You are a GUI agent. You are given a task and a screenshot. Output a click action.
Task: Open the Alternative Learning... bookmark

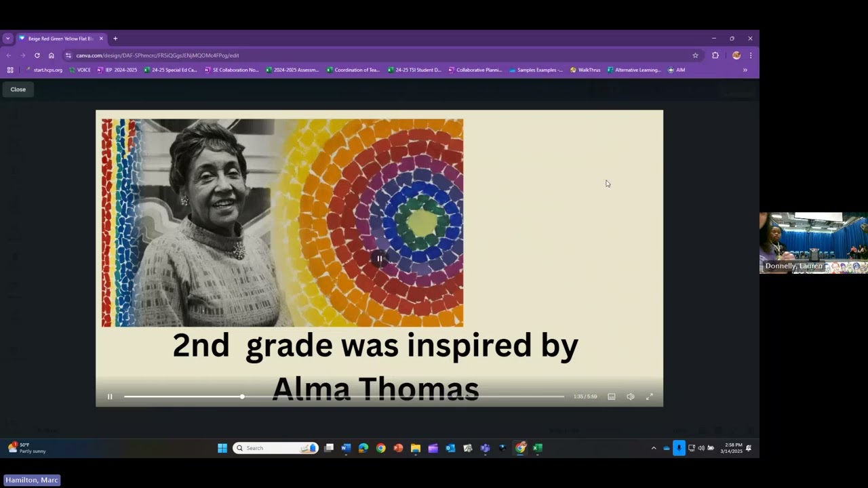[634, 70]
